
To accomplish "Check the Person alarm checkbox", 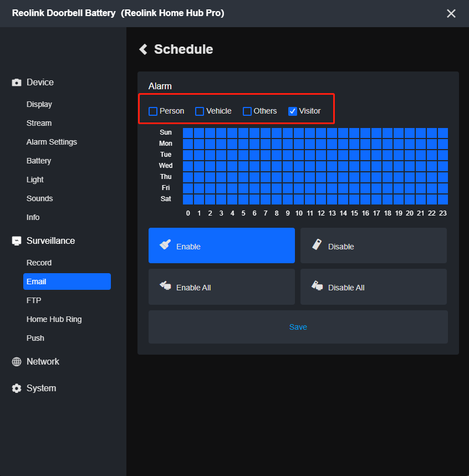I will point(153,111).
